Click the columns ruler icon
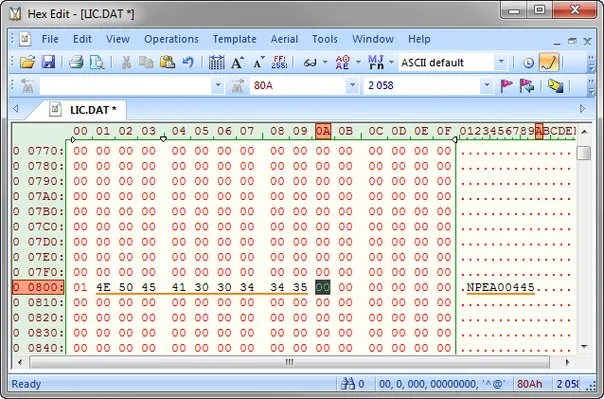This screenshot has height=399, width=604. click(216, 62)
